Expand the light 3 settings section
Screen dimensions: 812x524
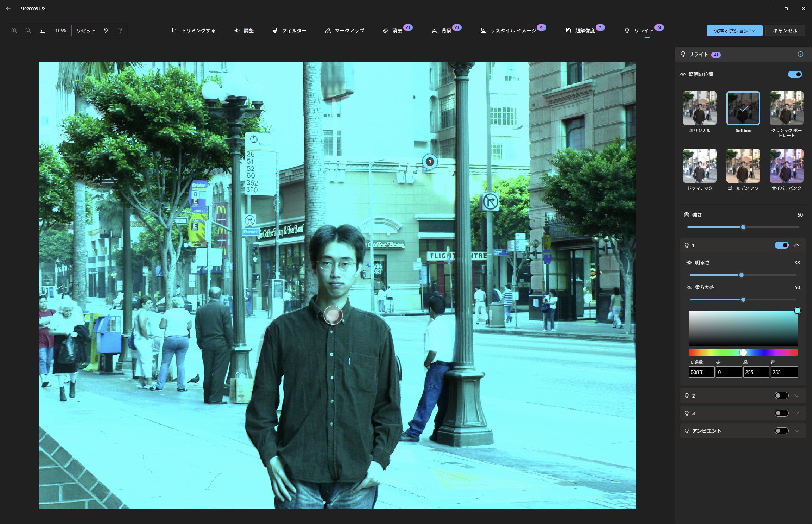point(797,413)
